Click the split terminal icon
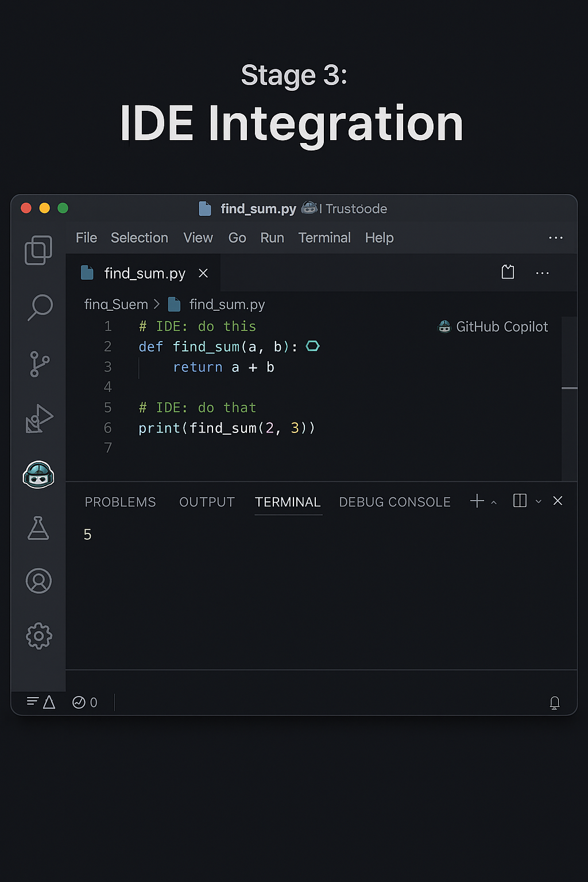The width and height of the screenshot is (588, 882). [x=520, y=501]
